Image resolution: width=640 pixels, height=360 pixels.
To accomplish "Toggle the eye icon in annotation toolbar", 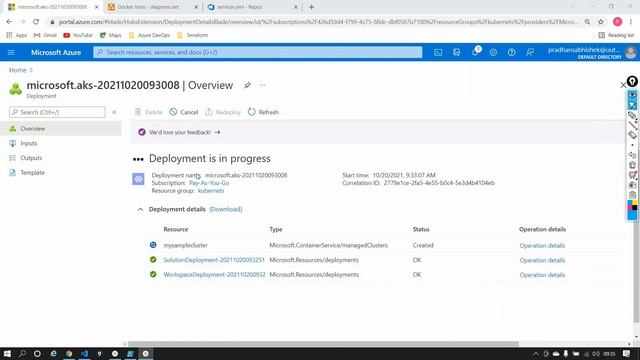I will tap(632, 95).
